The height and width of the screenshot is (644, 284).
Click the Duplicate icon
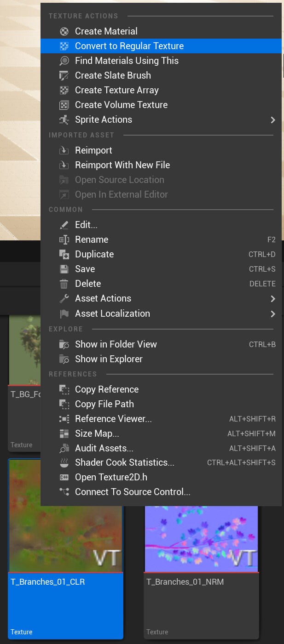tap(64, 254)
